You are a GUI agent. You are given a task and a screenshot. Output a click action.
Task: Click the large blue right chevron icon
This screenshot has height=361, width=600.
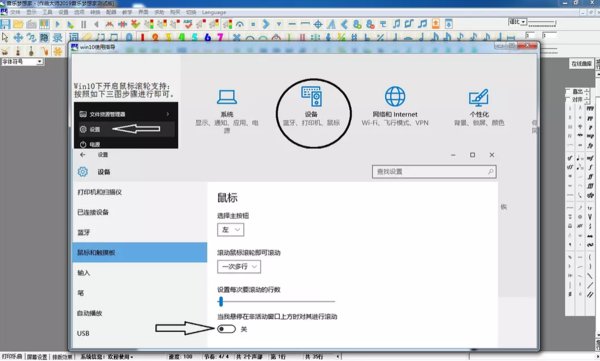[266, 25]
